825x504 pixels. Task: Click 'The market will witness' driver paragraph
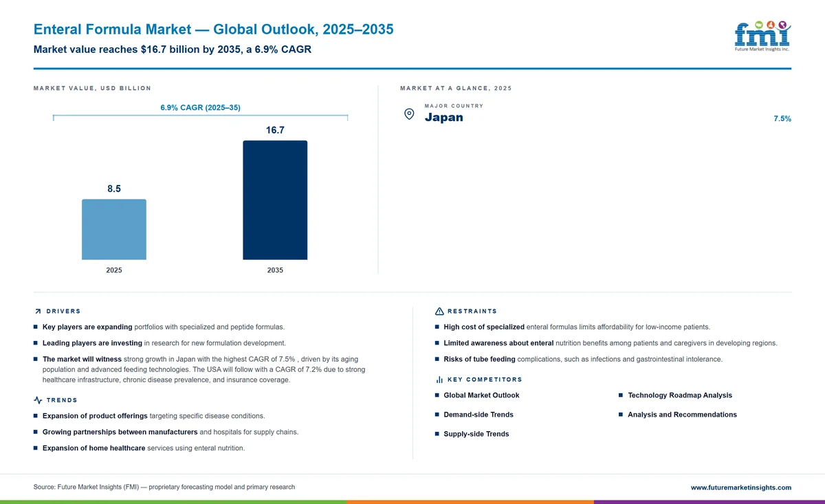point(203,369)
